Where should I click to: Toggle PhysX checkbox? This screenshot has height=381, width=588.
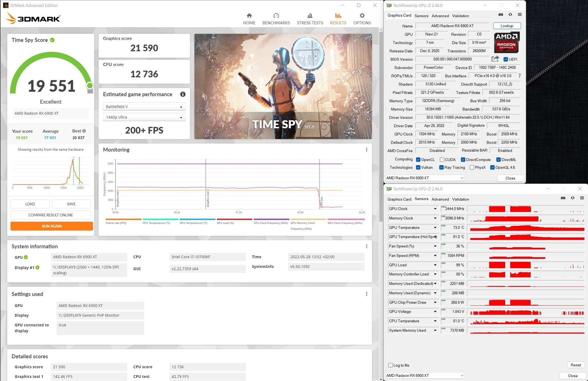pyautogui.click(x=472, y=167)
